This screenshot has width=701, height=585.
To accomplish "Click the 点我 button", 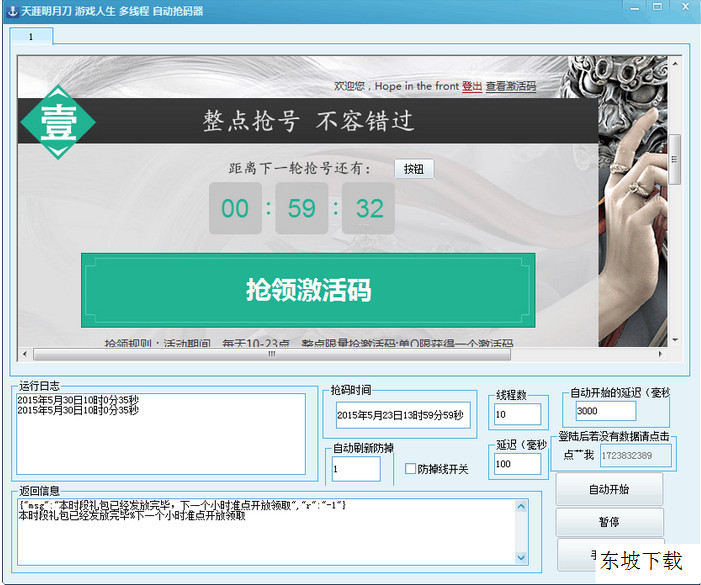I will point(577,455).
